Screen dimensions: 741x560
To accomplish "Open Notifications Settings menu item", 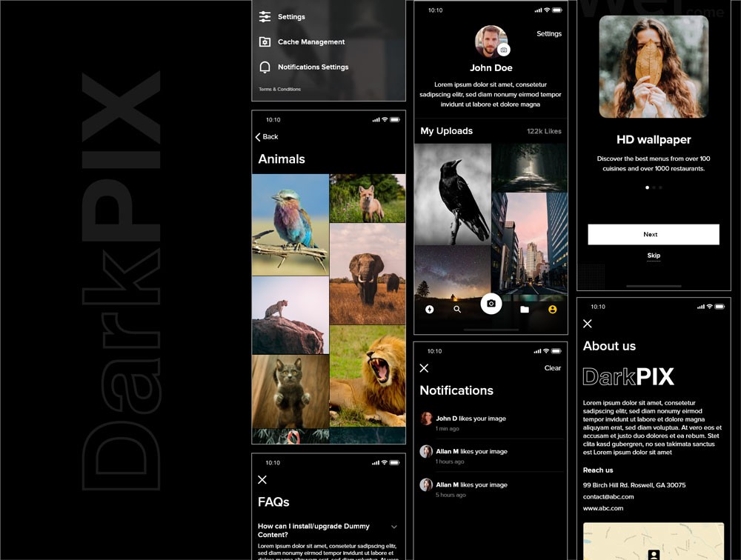I will coord(312,67).
